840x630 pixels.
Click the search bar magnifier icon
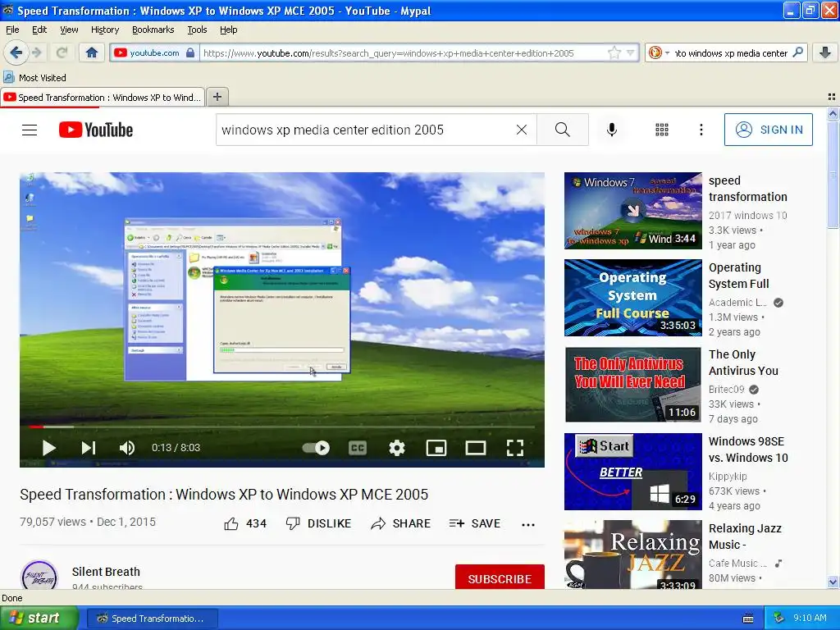coord(797,52)
